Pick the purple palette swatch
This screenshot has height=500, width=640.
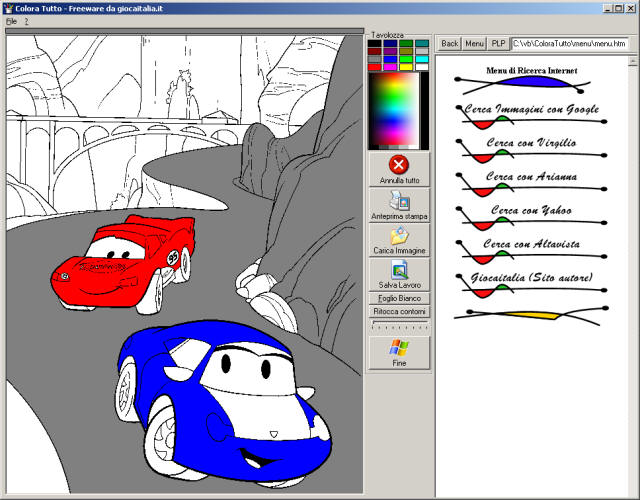(x=390, y=51)
